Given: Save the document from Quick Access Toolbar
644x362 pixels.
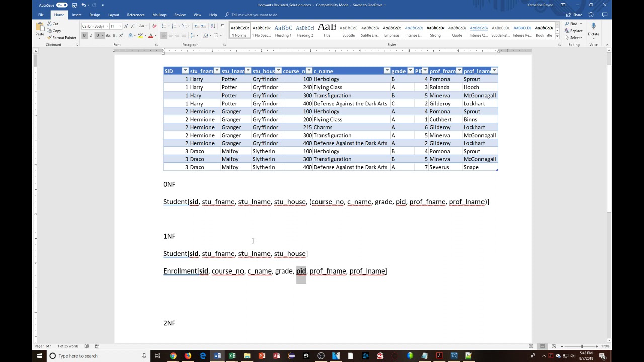Looking at the screenshot, I should pyautogui.click(x=74, y=5).
